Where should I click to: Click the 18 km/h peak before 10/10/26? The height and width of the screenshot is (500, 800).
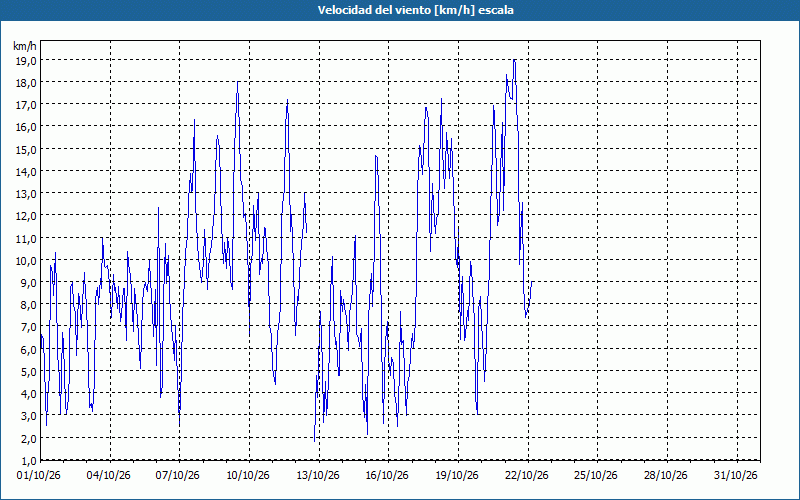[x=238, y=82]
